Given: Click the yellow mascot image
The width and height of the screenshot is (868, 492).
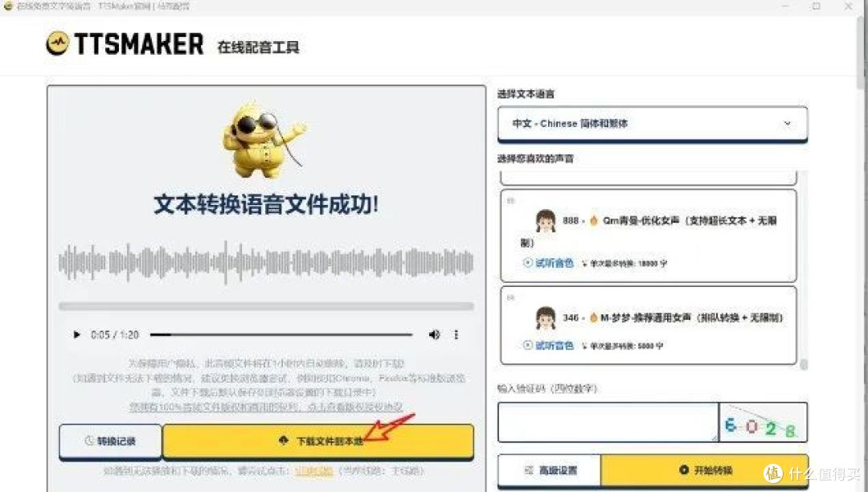Looking at the screenshot, I should 263,140.
